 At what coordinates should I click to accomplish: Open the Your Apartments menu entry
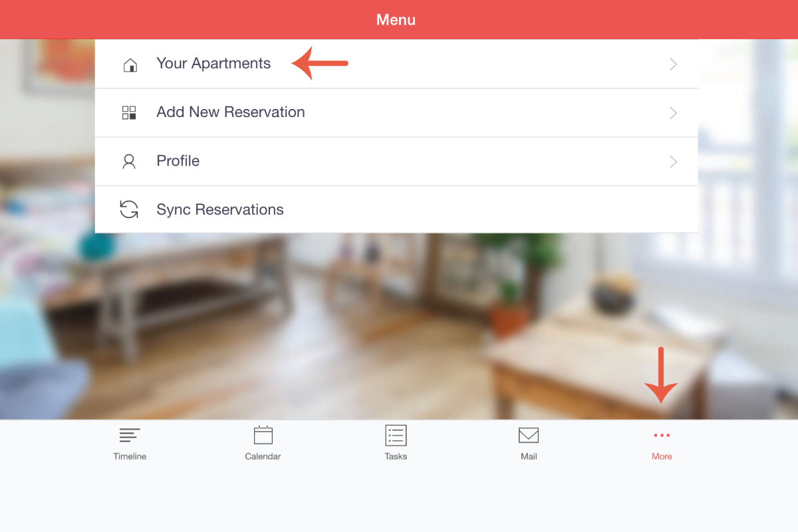point(213,64)
